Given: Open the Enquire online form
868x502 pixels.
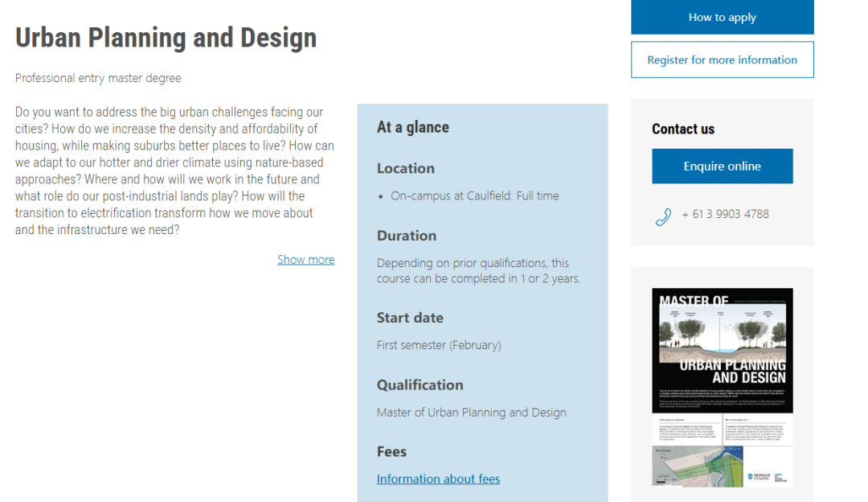Looking at the screenshot, I should click(722, 167).
